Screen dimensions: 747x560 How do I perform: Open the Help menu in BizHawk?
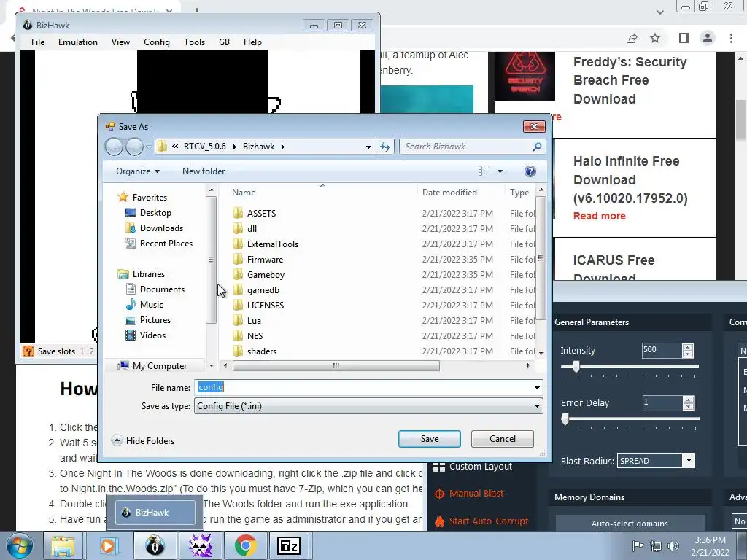252,42
